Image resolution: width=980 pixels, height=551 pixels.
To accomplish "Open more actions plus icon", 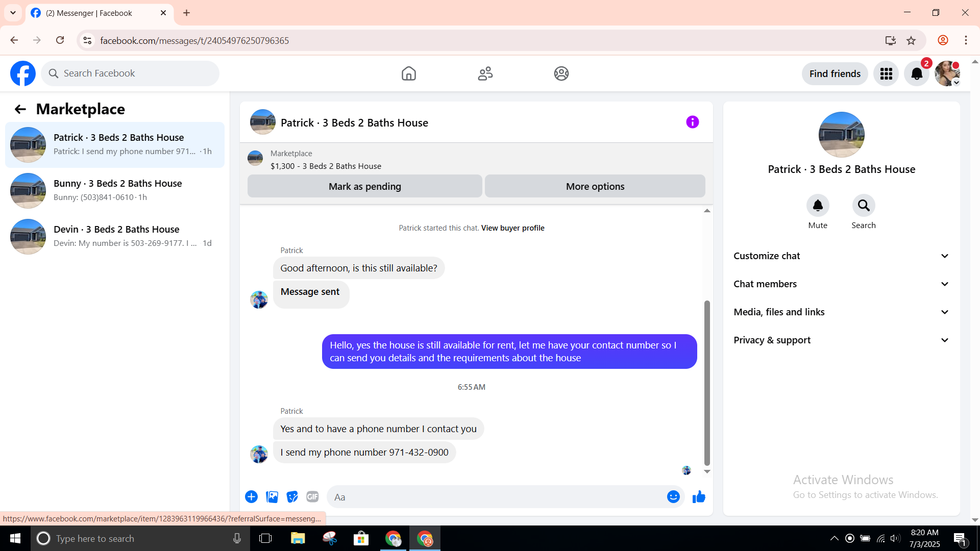I will 251,496.
